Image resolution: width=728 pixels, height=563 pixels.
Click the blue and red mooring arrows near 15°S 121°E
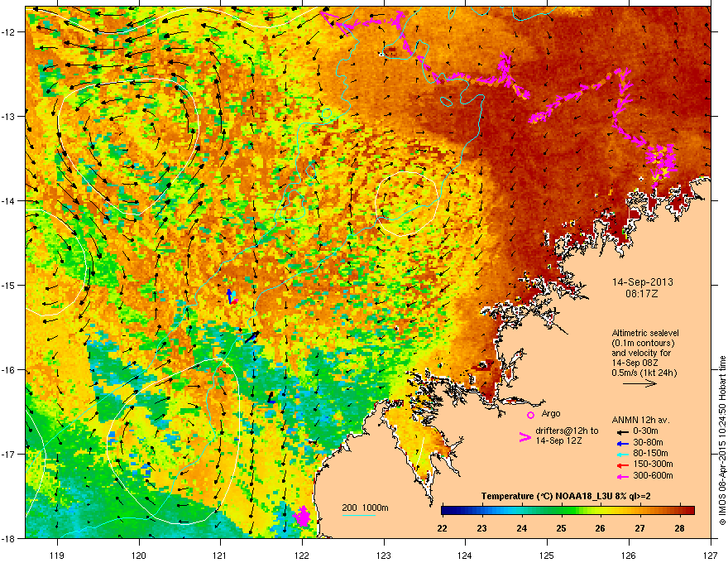coord(231,297)
